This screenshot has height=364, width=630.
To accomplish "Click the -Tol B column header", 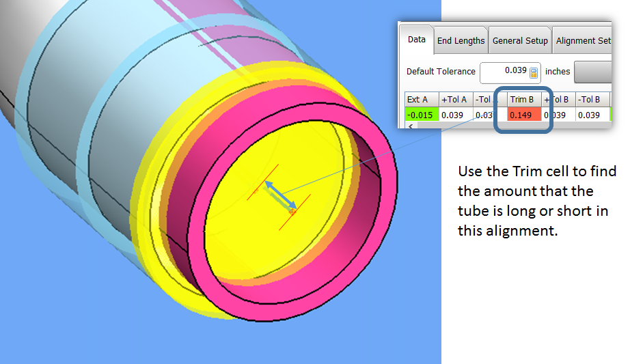I will 592,100.
